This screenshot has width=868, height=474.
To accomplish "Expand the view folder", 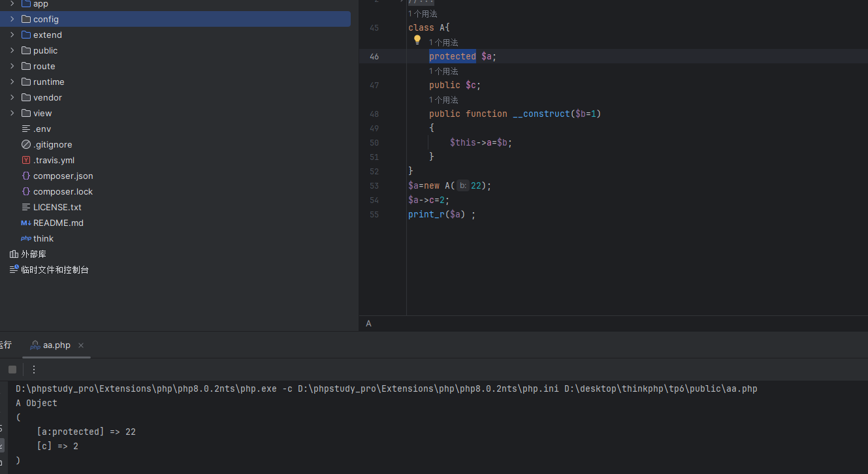I will click(x=12, y=113).
